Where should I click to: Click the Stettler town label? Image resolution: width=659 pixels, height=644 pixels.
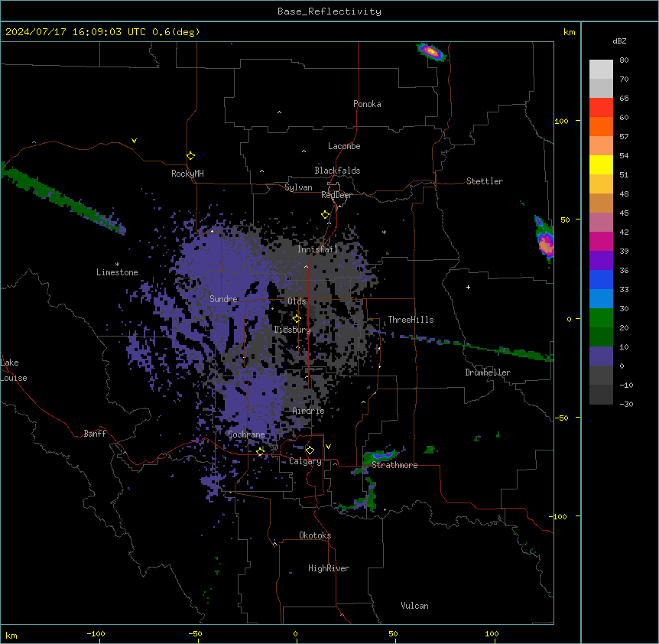pyautogui.click(x=485, y=181)
